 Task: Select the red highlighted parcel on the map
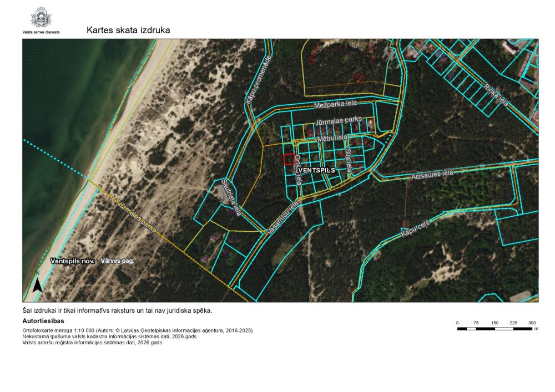(x=288, y=160)
